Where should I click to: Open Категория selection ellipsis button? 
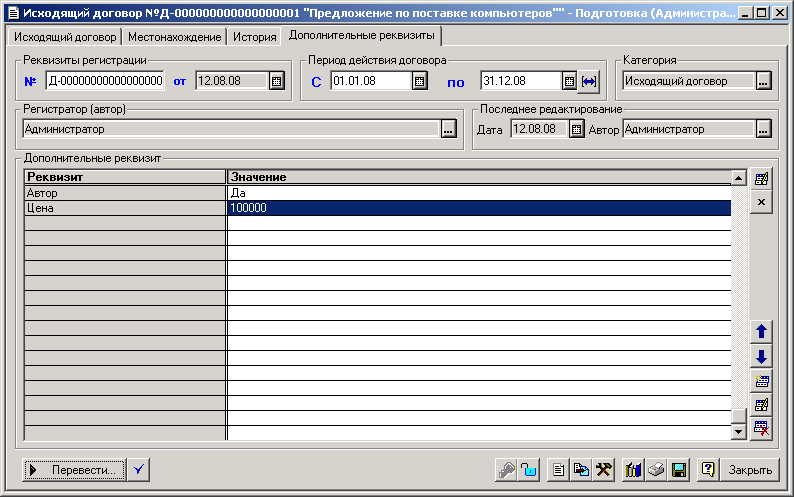[764, 81]
